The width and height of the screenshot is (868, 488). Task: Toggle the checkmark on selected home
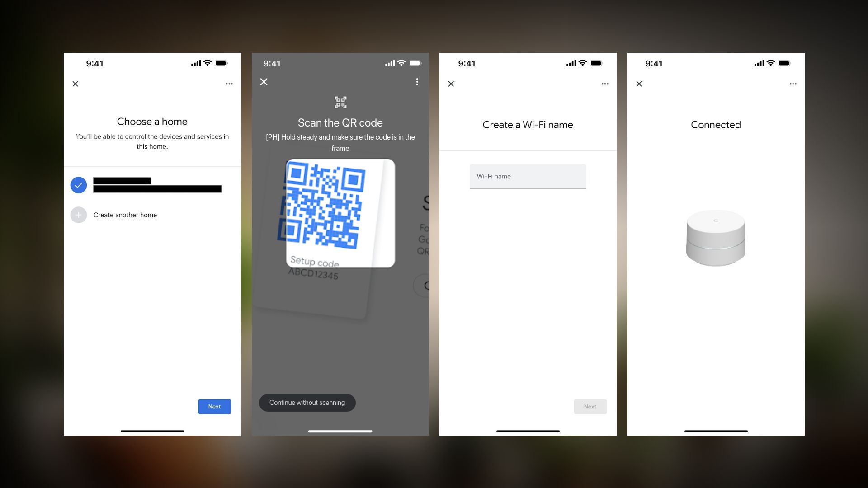79,184
